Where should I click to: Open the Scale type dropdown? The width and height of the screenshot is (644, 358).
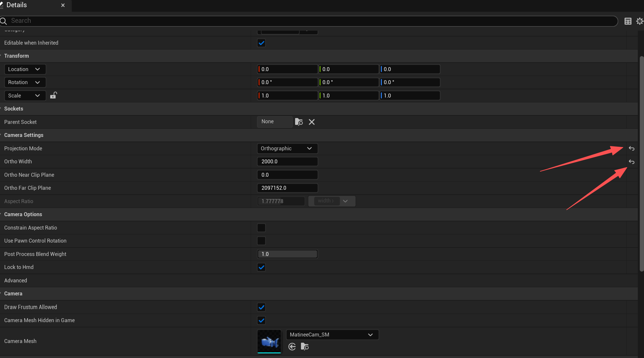click(x=25, y=96)
